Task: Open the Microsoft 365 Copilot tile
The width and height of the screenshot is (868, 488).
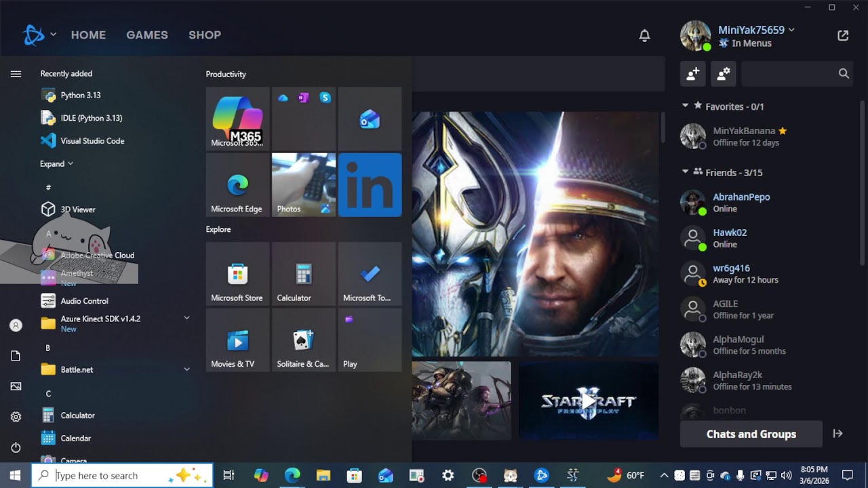Action: (x=237, y=119)
